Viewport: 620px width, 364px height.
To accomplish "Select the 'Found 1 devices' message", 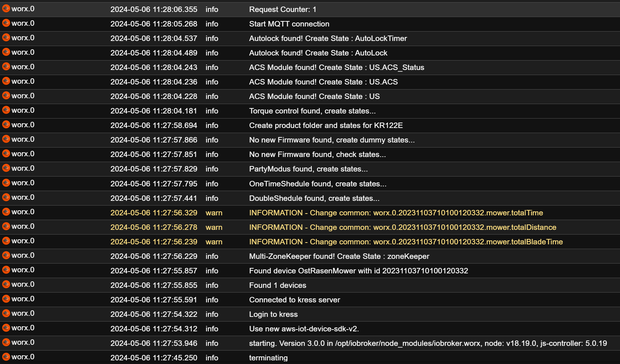I will (277, 285).
